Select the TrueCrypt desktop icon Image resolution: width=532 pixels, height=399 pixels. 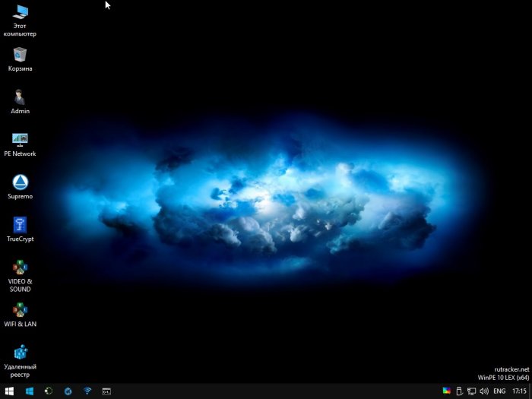tap(20, 225)
